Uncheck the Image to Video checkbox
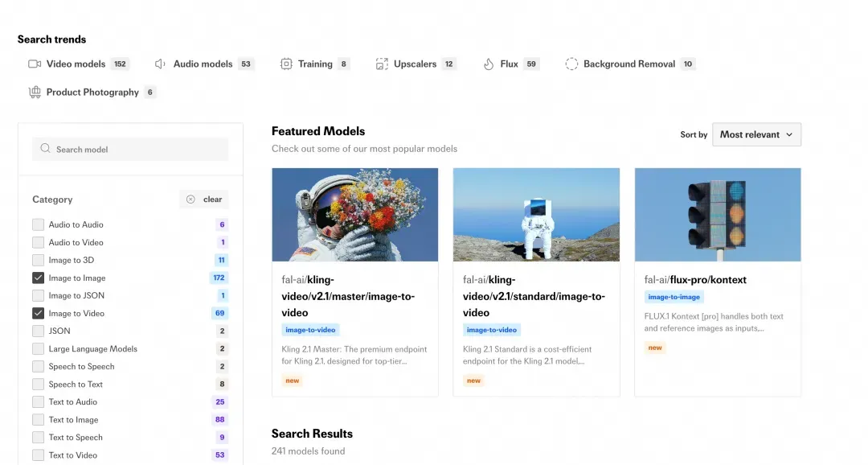 pyautogui.click(x=39, y=313)
